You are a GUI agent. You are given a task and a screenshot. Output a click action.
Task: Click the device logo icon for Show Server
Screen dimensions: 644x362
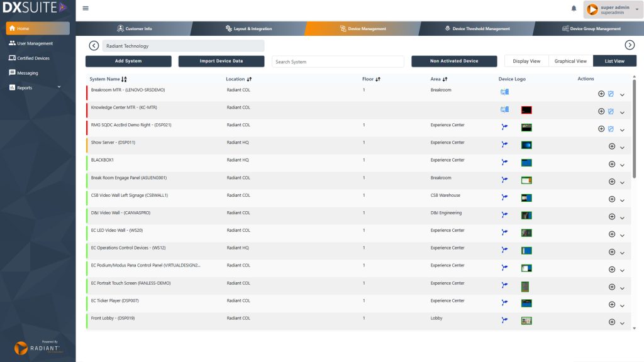pos(504,145)
